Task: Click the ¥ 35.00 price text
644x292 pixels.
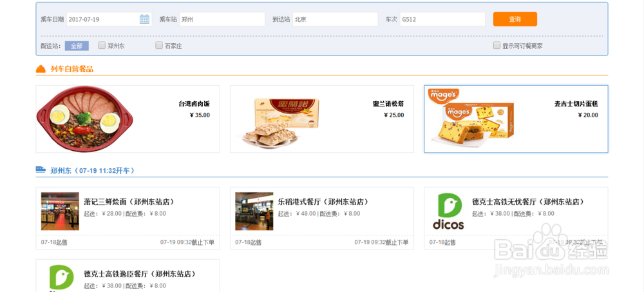Action: [200, 115]
